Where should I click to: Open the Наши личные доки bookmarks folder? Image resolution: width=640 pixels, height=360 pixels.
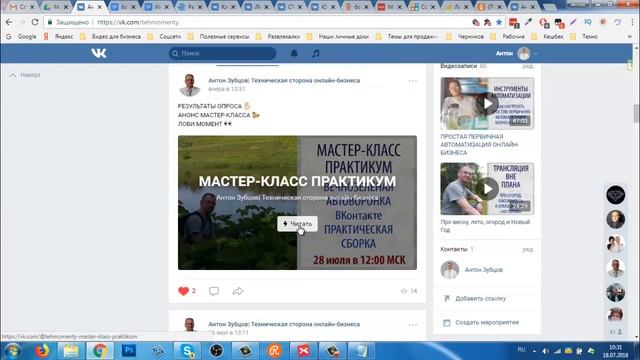[338, 36]
